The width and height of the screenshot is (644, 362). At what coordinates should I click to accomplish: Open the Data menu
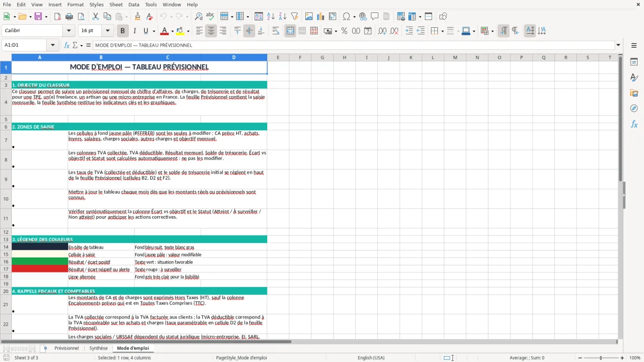[134, 4]
